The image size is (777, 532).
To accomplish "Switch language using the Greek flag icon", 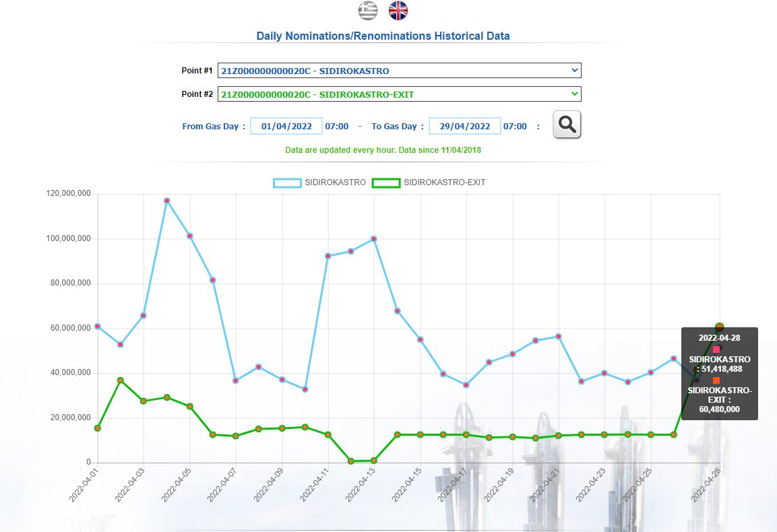I will (x=368, y=10).
